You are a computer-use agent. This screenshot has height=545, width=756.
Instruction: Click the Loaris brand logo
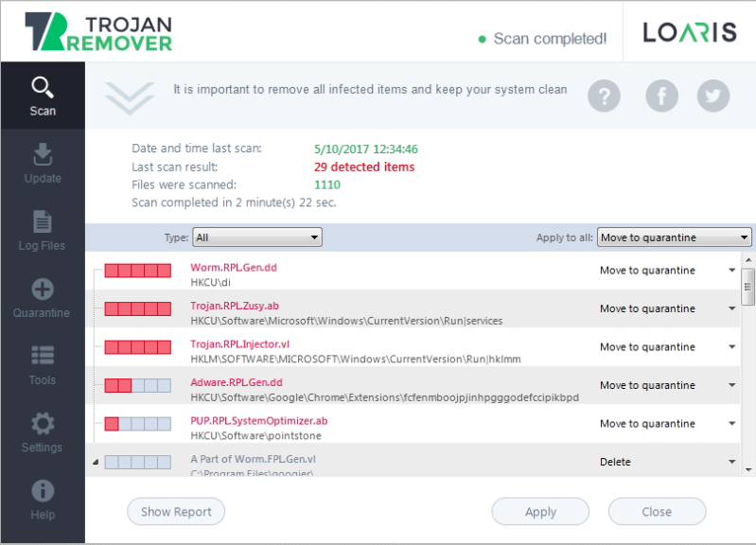click(x=690, y=32)
